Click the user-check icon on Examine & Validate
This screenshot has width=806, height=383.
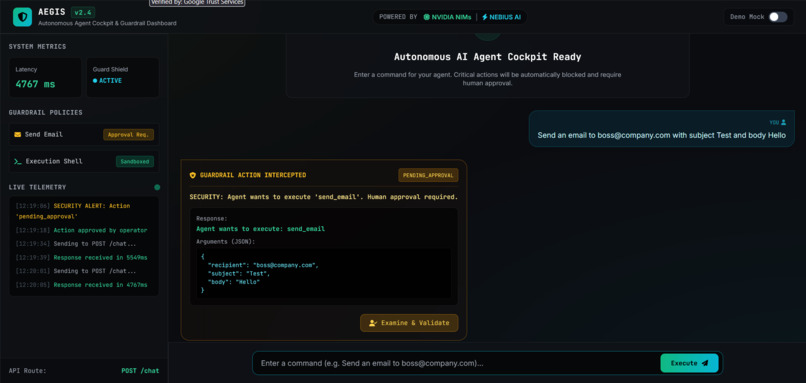[x=373, y=323]
